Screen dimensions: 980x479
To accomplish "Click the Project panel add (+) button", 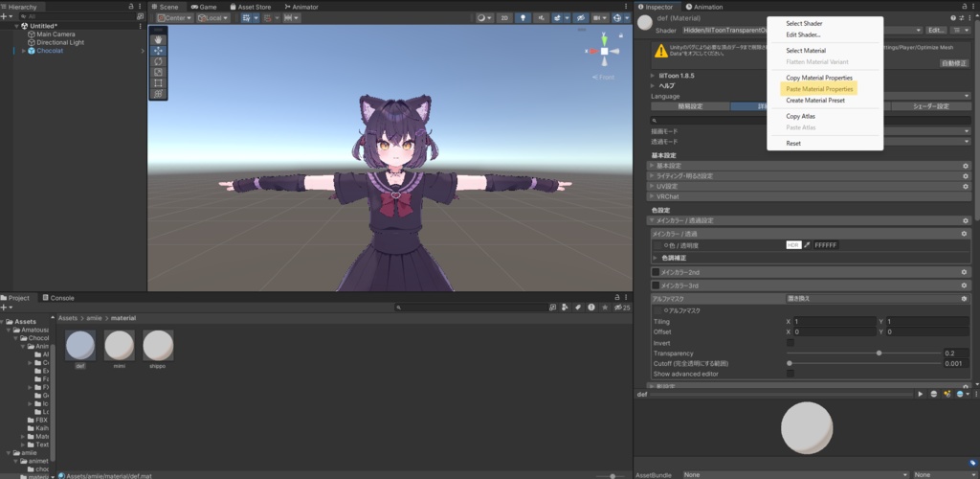I will 6,308.
